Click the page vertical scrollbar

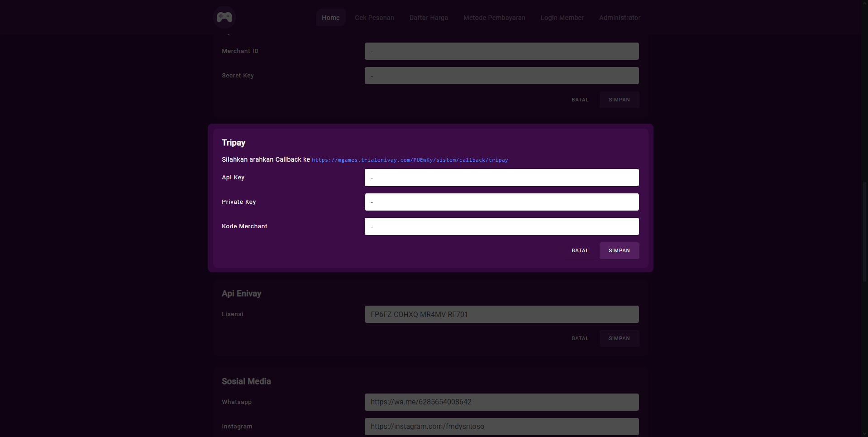click(x=864, y=231)
